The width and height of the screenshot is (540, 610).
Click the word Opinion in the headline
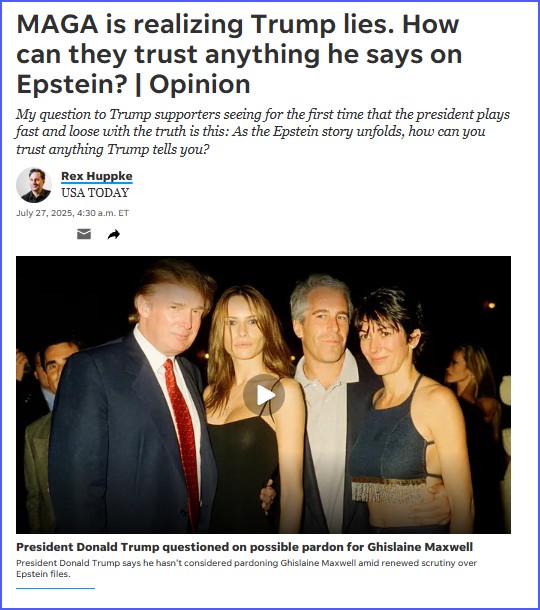(200, 84)
